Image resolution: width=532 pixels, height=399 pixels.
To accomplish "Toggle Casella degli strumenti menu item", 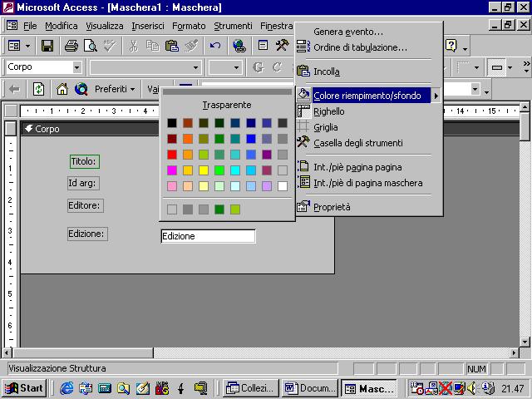I will 369,143.
